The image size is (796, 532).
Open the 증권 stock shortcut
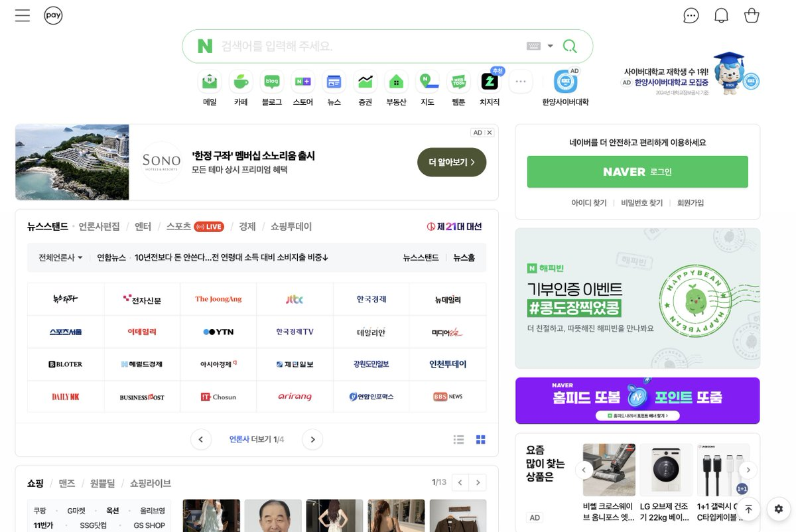(365, 89)
